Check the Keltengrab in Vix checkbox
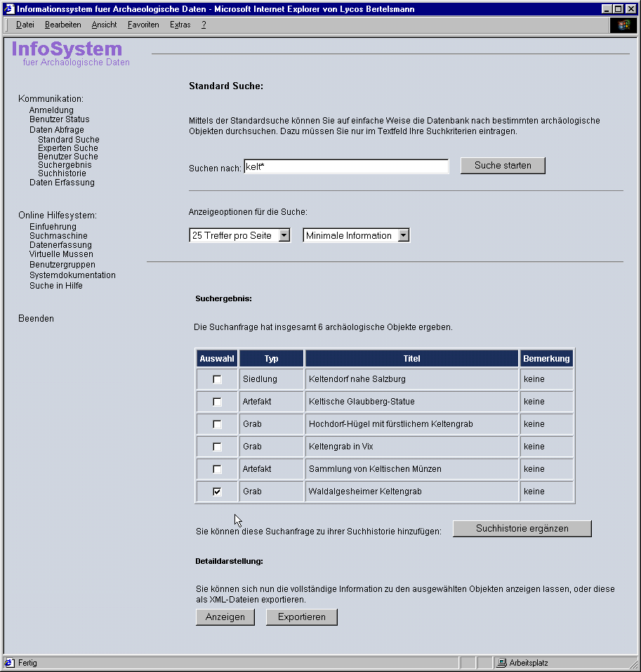641x672 pixels. click(x=217, y=447)
